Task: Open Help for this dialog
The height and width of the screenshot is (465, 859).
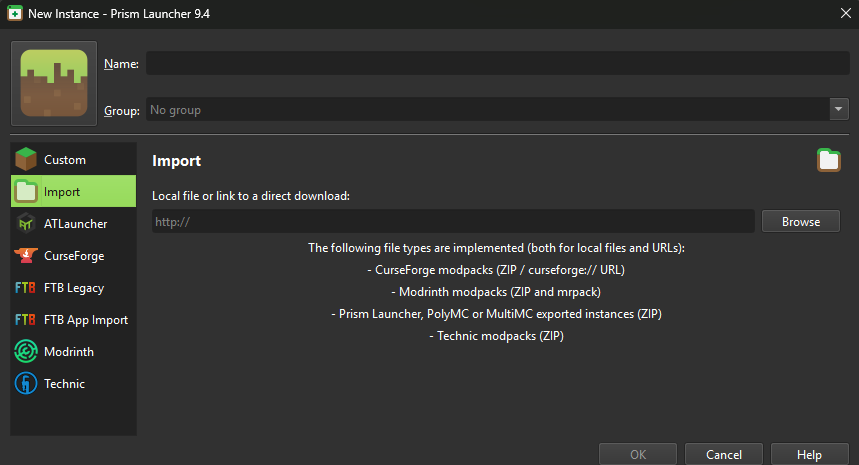Action: 809,454
